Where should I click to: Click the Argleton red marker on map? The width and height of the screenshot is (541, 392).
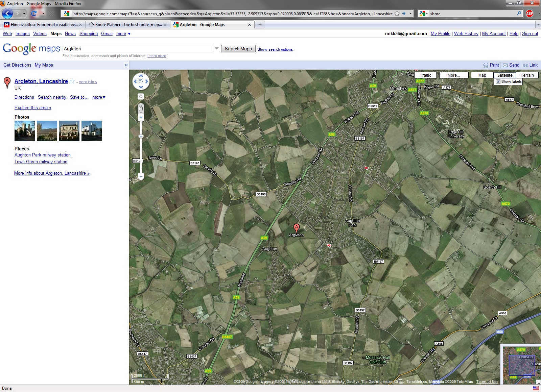297,228
